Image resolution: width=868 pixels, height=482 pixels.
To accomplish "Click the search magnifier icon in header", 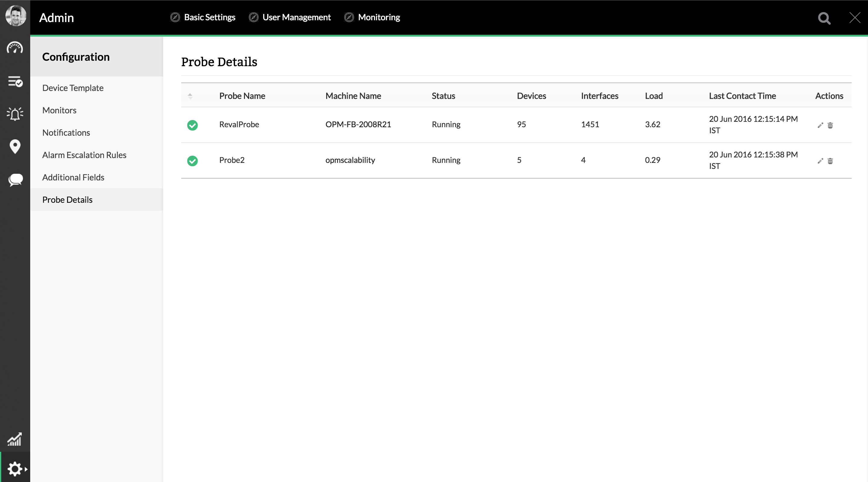I will pyautogui.click(x=824, y=18).
